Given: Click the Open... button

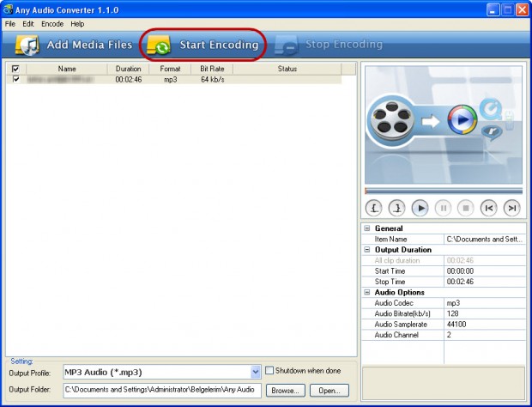Looking at the screenshot, I should [329, 391].
